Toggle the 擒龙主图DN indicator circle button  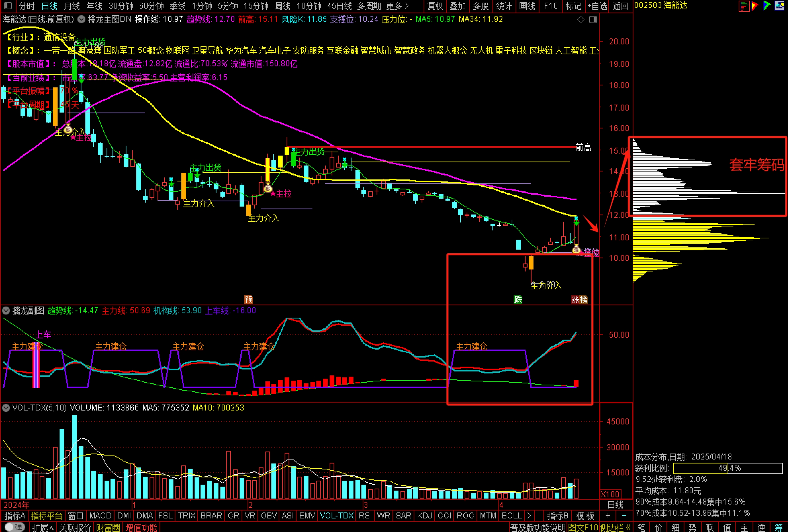click(81, 19)
